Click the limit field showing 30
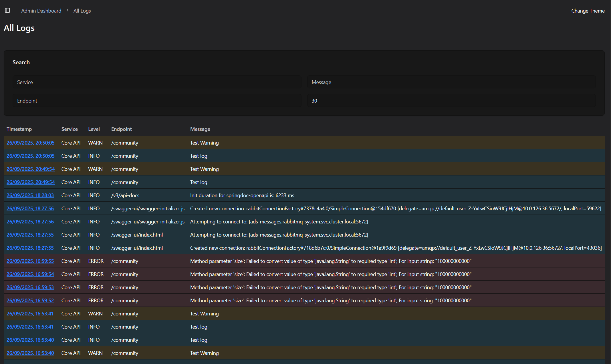This screenshot has width=611, height=364. click(x=451, y=101)
